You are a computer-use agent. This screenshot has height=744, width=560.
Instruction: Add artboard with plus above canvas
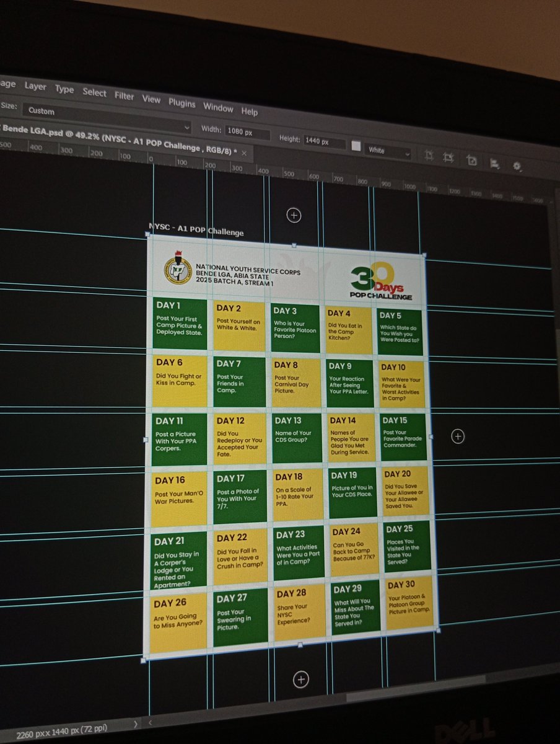pos(294,215)
